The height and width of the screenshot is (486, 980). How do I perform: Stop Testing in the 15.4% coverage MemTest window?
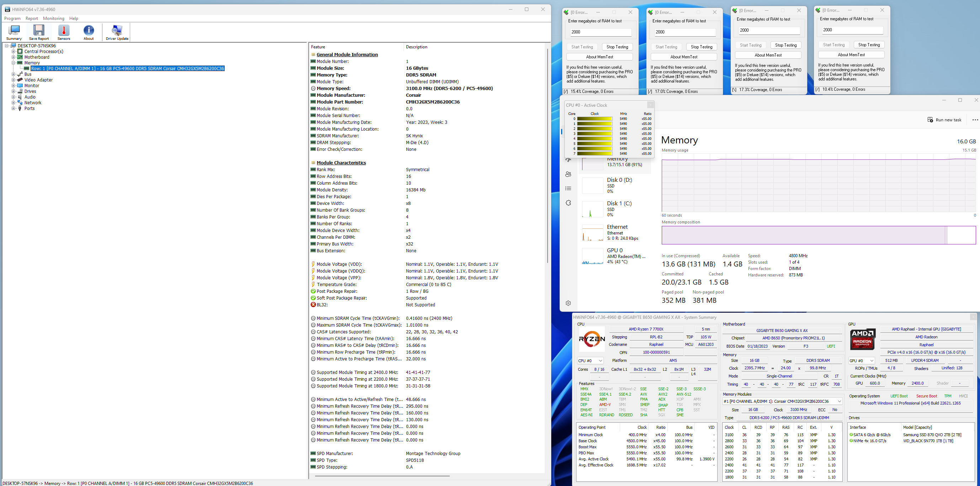617,47
